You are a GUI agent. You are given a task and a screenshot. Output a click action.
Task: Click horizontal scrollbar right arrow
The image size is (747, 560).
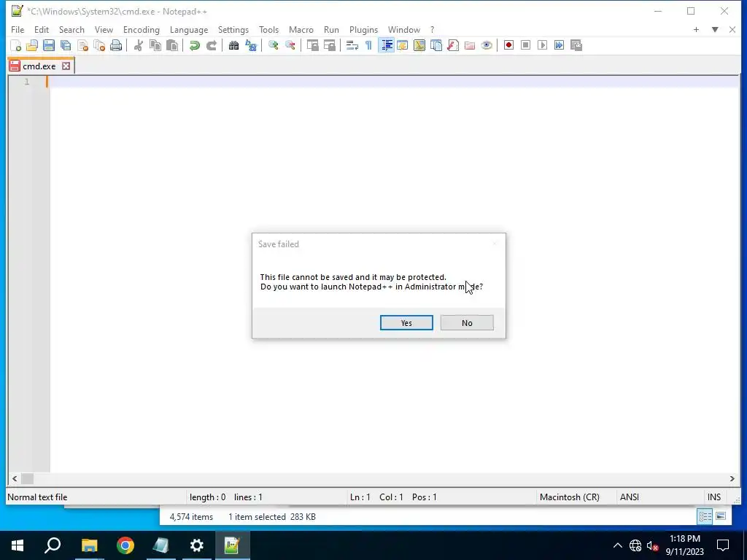coord(732,478)
